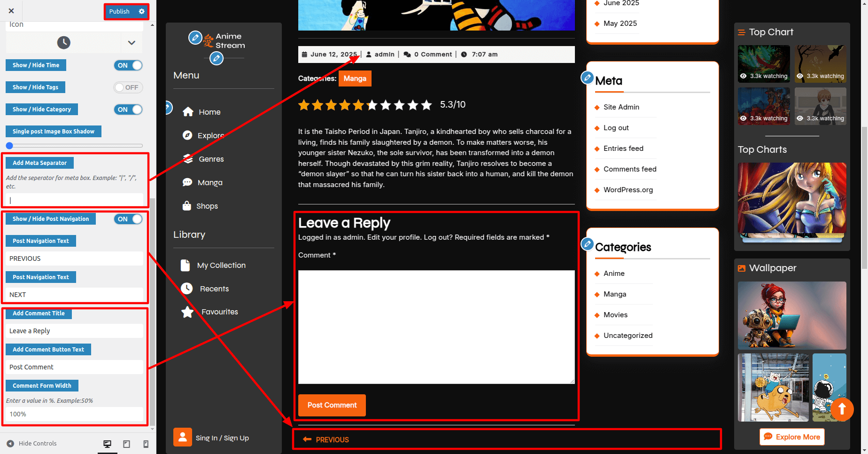
Task: Close the Customizer panel
Action: tap(11, 11)
